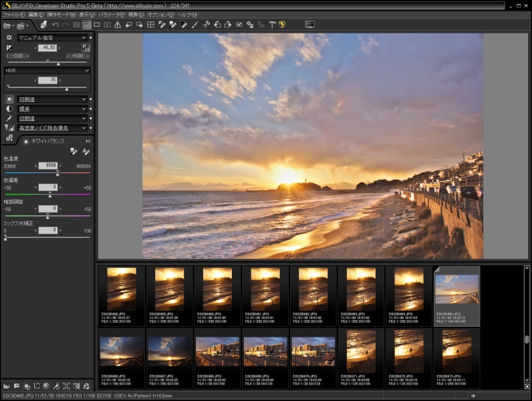Click the develop/stamp icon in the toolbar

click(43, 25)
